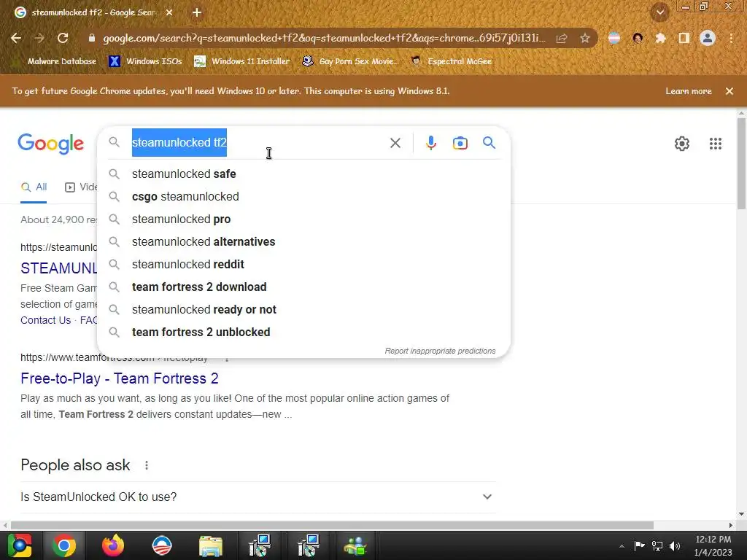This screenshot has width=747, height=560.
Task: Close the steamunlocked tf2 tab
Action: pos(169,12)
